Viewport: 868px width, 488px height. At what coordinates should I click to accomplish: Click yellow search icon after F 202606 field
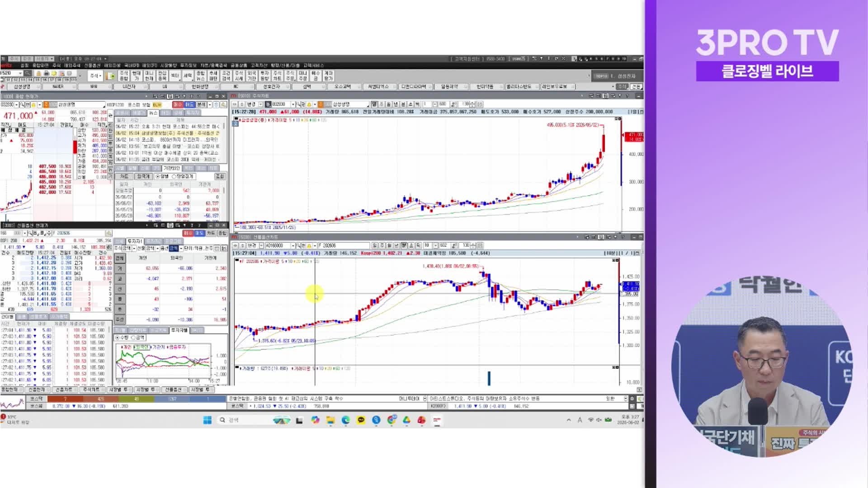click(x=108, y=233)
